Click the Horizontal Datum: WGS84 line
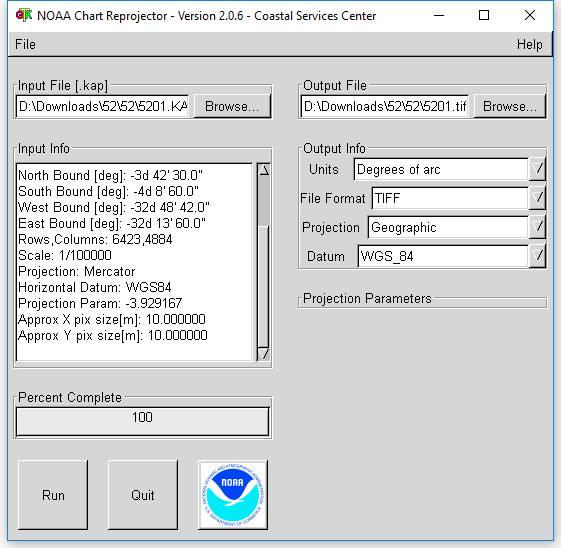561x548 pixels. coord(95,287)
